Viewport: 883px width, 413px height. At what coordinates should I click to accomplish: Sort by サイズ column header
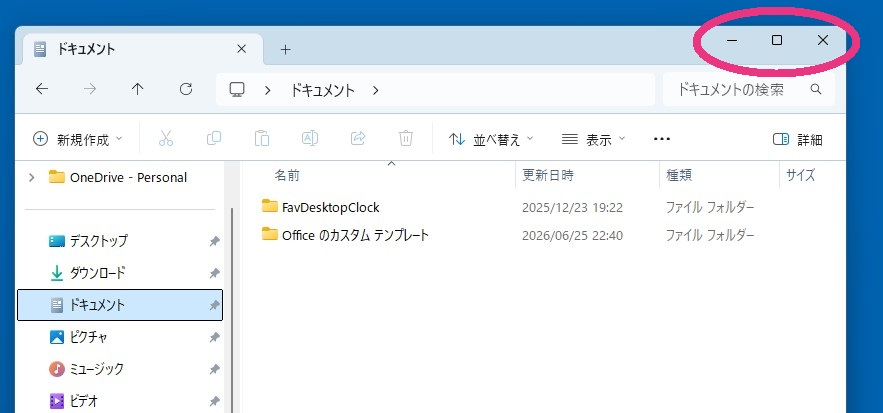[x=801, y=175]
